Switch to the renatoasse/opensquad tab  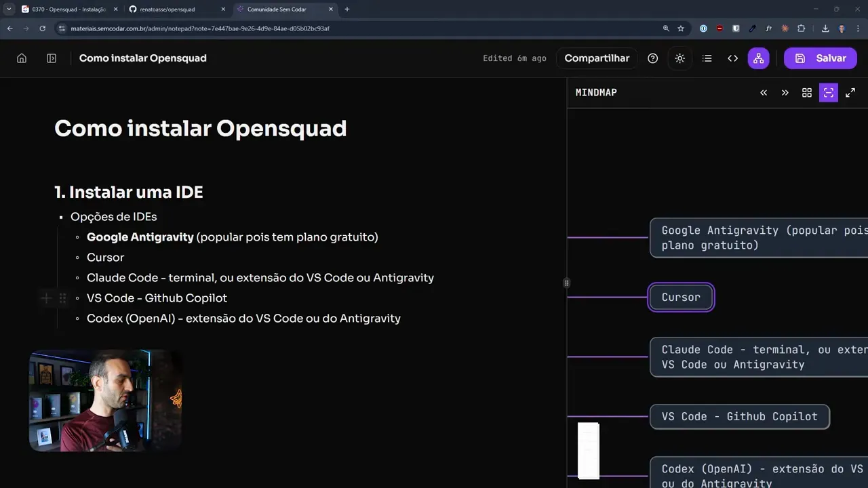[167, 9]
